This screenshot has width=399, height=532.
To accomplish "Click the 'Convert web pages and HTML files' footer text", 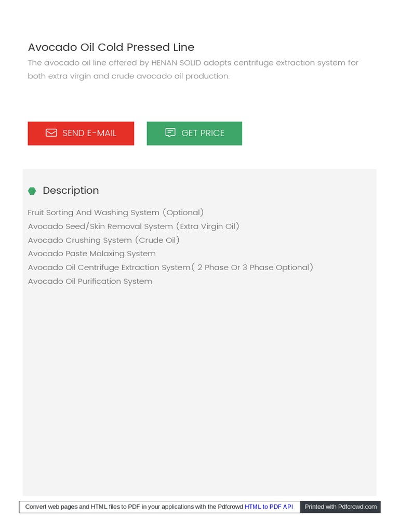I will (83, 507).
